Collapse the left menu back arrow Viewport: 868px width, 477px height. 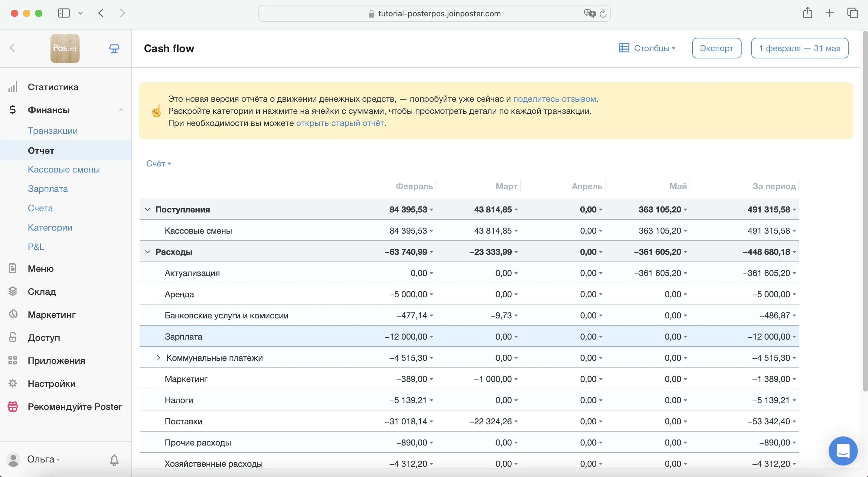tap(12, 48)
